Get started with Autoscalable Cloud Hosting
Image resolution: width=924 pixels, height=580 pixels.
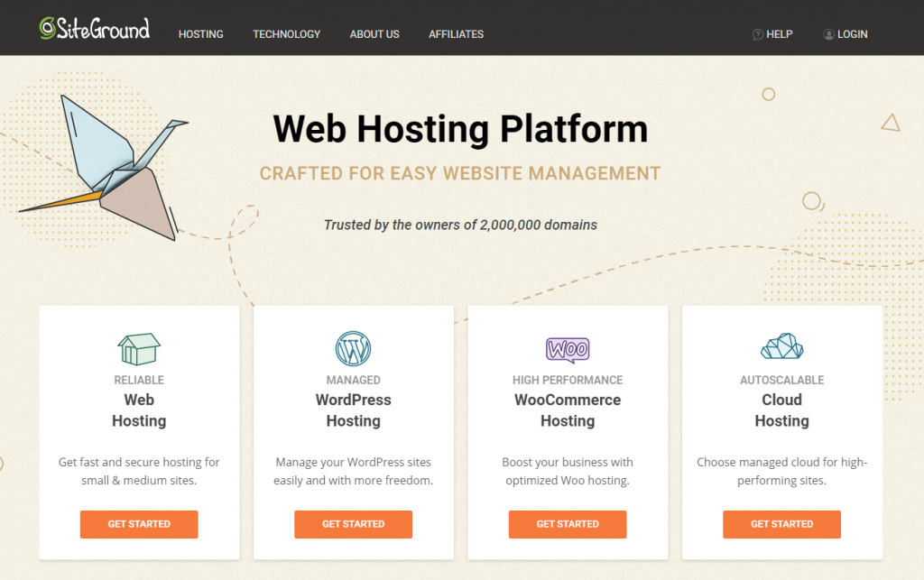click(x=781, y=524)
